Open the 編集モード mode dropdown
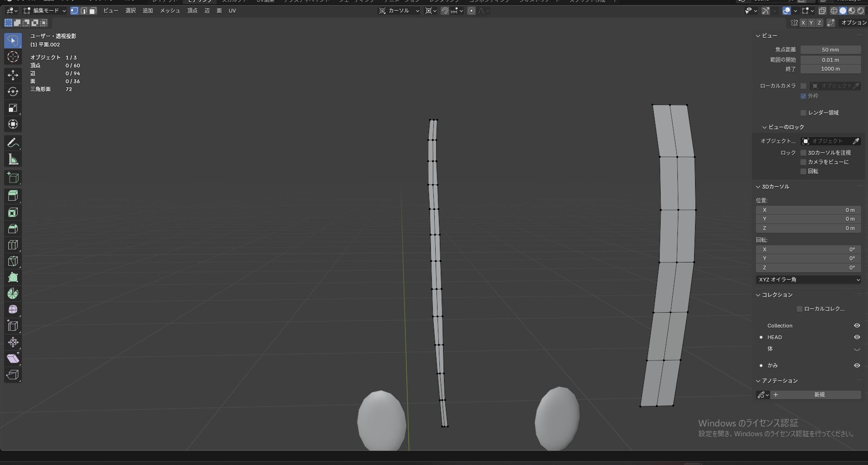This screenshot has height=465, width=868. pos(45,11)
